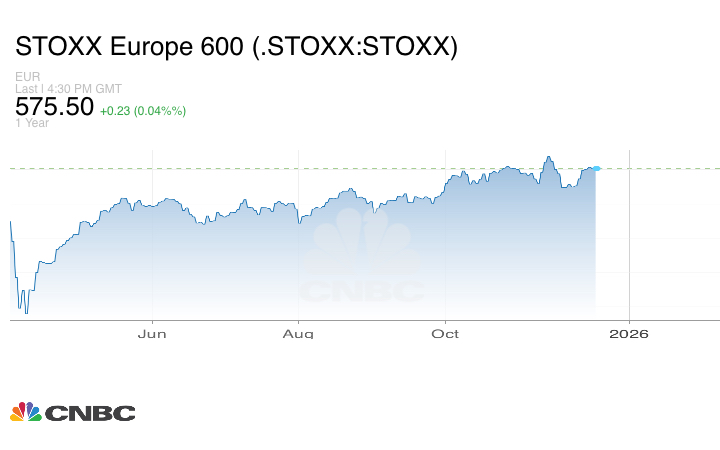Click the EUR currency label
The image size is (720, 450).
pyautogui.click(x=27, y=77)
